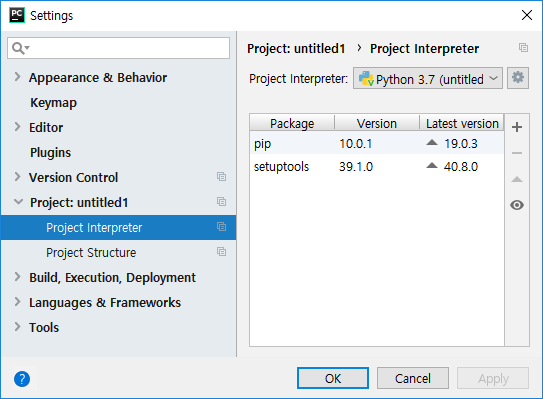
Task: Expand Appearance & Behavior section
Action: 18,77
